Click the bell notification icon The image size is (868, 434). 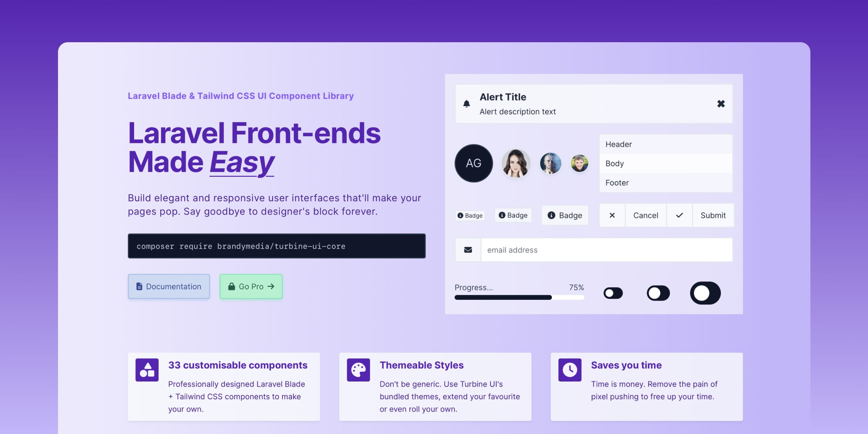point(466,103)
